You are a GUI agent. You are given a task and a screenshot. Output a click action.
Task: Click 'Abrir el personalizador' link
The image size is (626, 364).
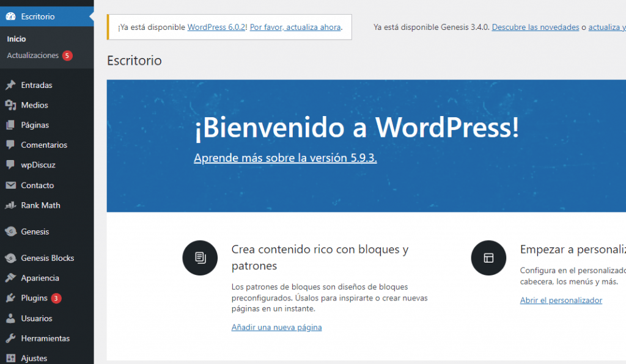pyautogui.click(x=561, y=300)
